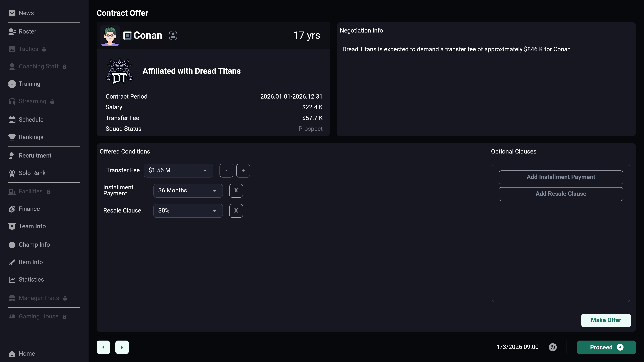The width and height of the screenshot is (644, 362).
Task: View Conan's player profile icon
Action: coord(173,36)
